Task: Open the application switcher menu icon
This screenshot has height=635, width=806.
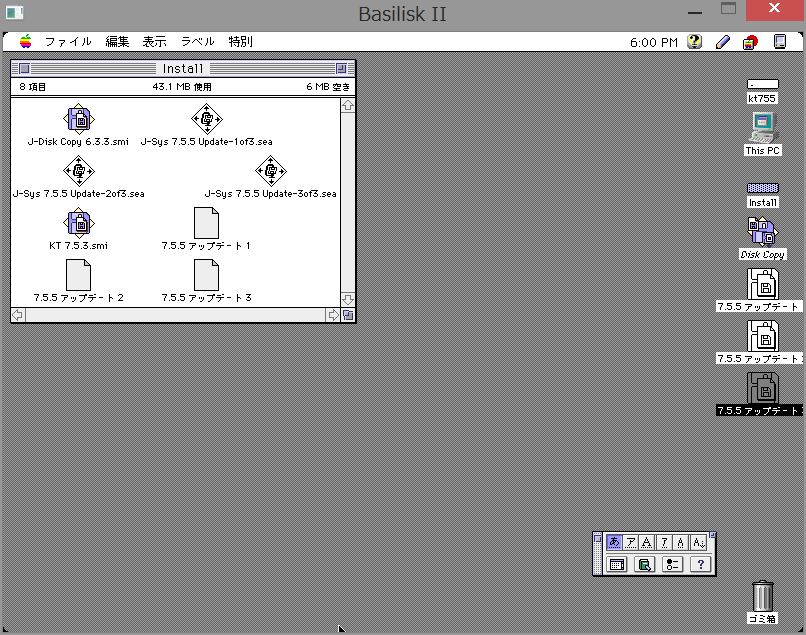Action: coord(780,42)
